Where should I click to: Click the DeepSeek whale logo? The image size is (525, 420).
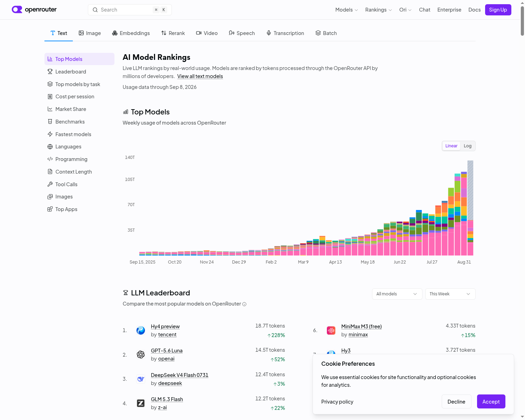pos(141,379)
